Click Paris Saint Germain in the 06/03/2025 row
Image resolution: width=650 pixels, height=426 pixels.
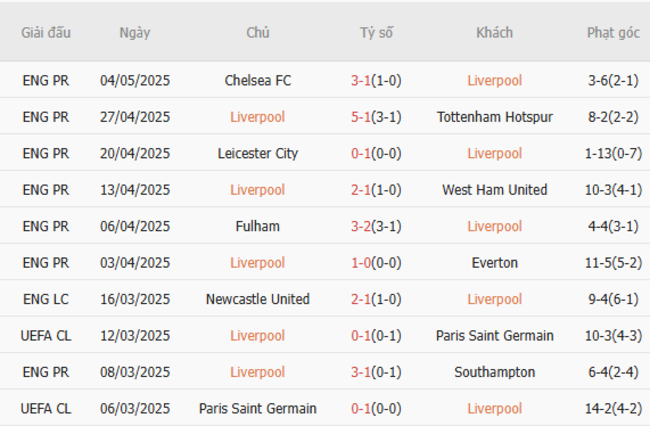coord(257,408)
